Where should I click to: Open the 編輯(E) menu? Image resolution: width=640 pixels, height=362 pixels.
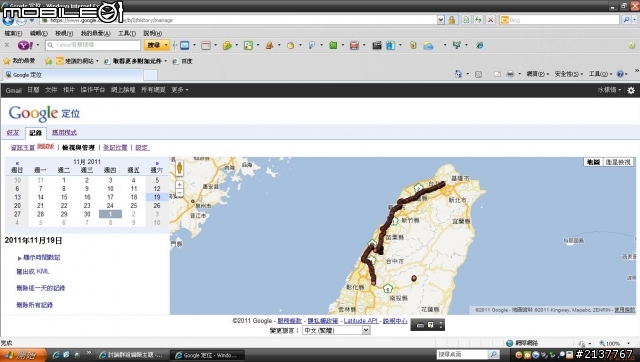pos(38,33)
